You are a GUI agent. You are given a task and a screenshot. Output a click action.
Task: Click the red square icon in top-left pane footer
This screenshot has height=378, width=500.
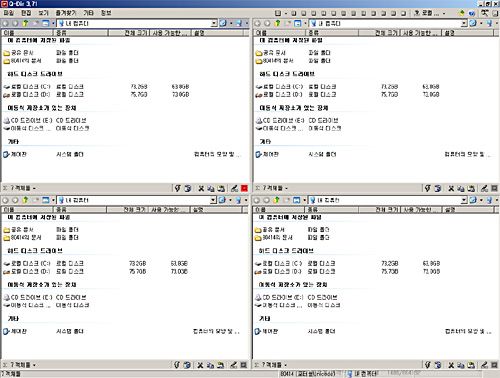pos(244,188)
